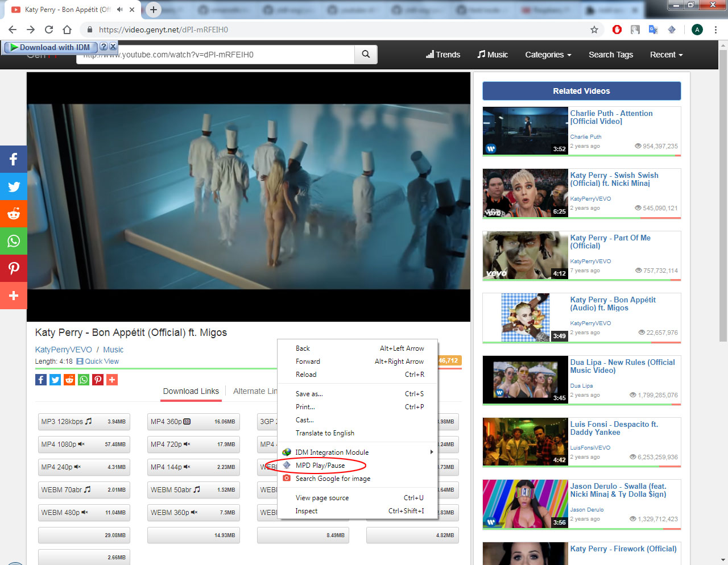Click the Google Translate extension icon

(x=653, y=30)
